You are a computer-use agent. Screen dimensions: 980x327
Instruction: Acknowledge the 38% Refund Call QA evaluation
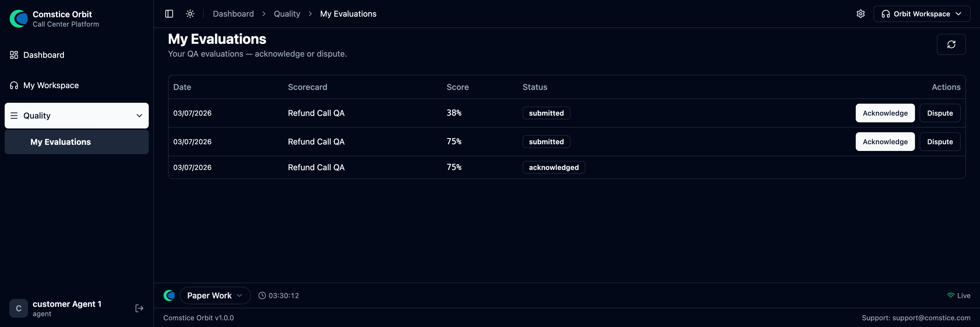885,113
